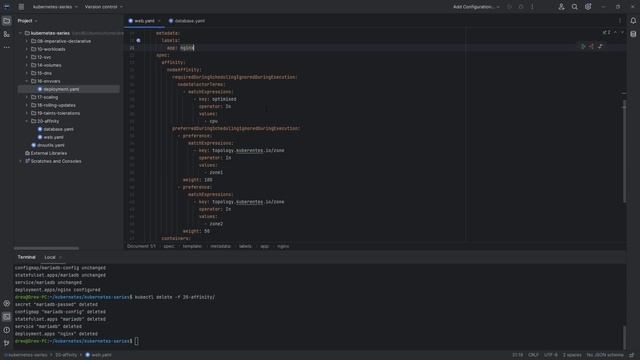The image size is (640, 360).
Task: Select deployment.yaml in the project tree
Action: 61,89
